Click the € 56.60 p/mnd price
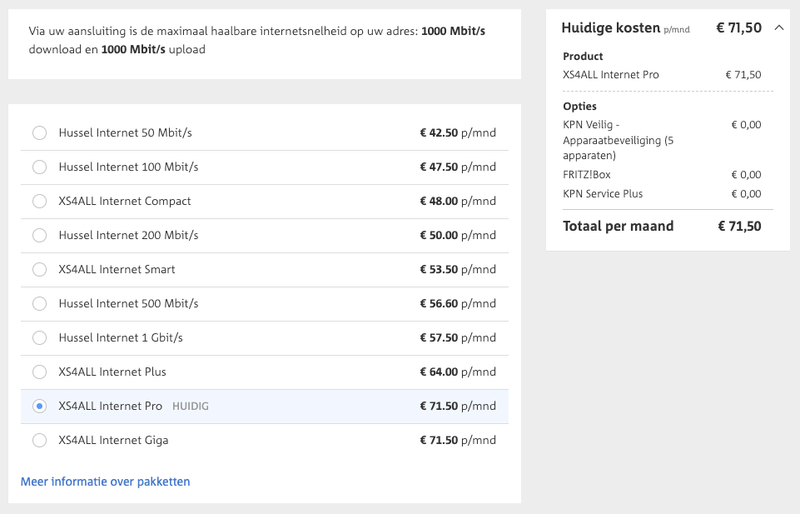This screenshot has width=800, height=514. click(458, 304)
